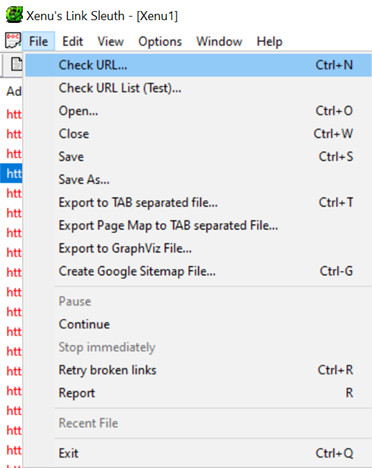Open the View menu
The image size is (372, 468).
110,41
